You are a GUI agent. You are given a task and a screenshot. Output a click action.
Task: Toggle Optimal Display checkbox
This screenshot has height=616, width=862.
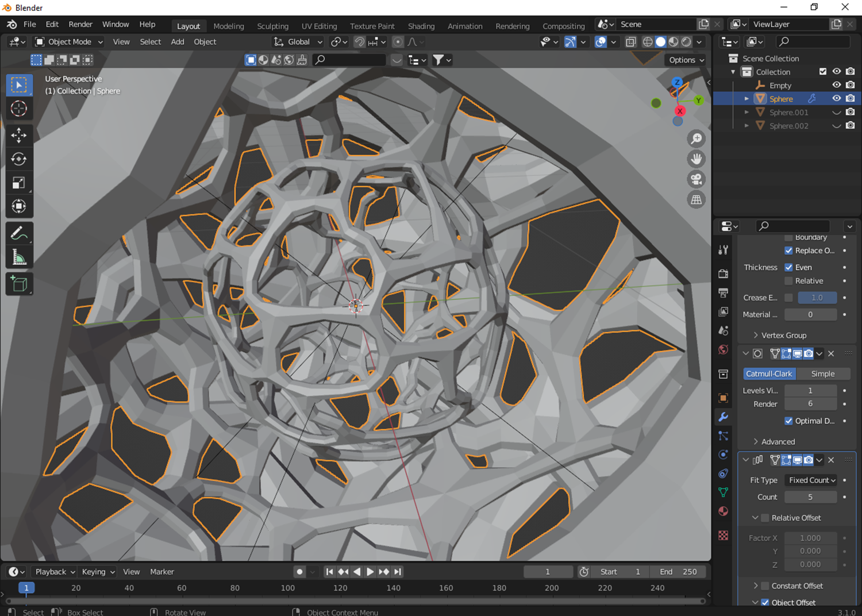pyautogui.click(x=788, y=421)
